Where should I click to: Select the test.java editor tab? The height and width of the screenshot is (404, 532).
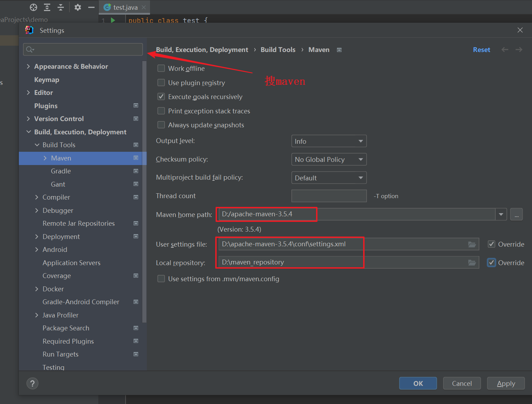(x=125, y=7)
